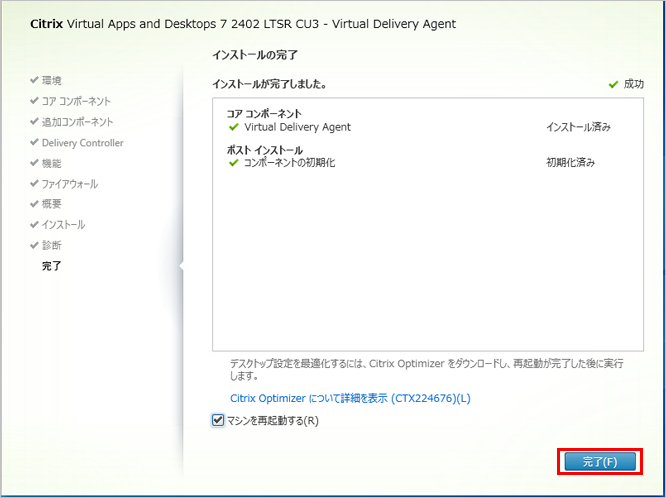Toggle the マシンを再起動する checkbox
This screenshot has width=666, height=498.
(x=218, y=421)
